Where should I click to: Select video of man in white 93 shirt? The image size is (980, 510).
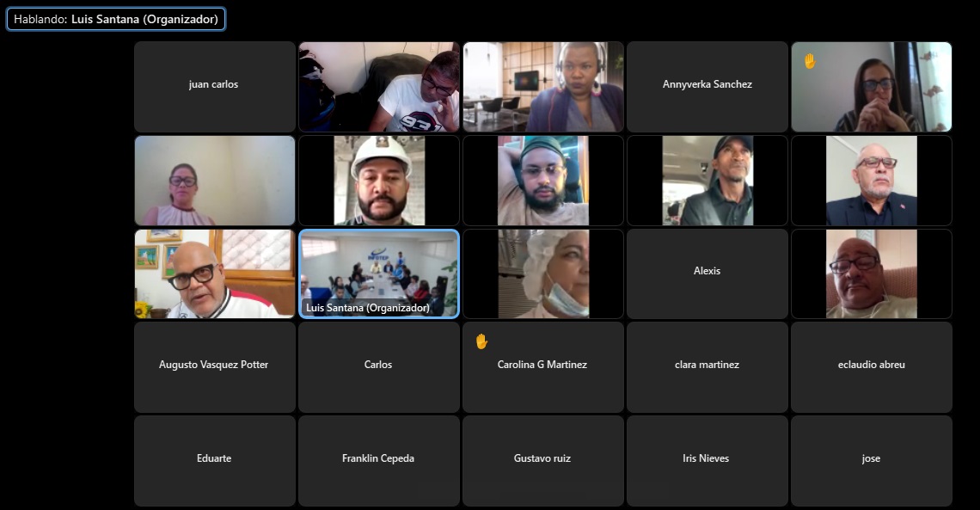(379, 87)
